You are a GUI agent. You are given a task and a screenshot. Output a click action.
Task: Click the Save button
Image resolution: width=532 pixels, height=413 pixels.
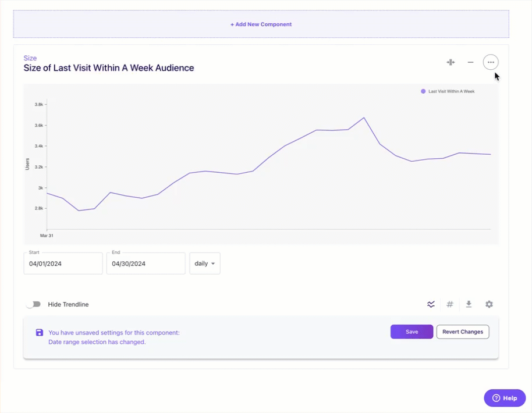[x=412, y=332]
